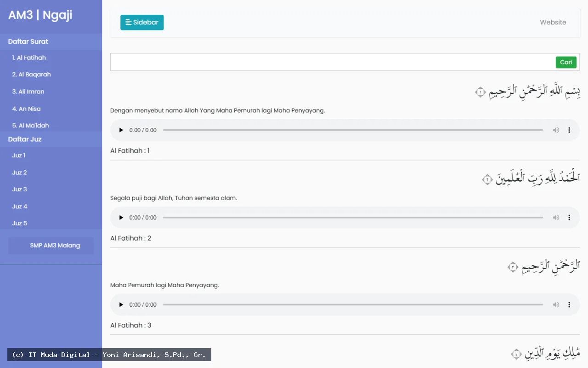Screen dimensions: 588x368
Task: Play audio for Al Fatihah : 1
Action: tap(121, 130)
